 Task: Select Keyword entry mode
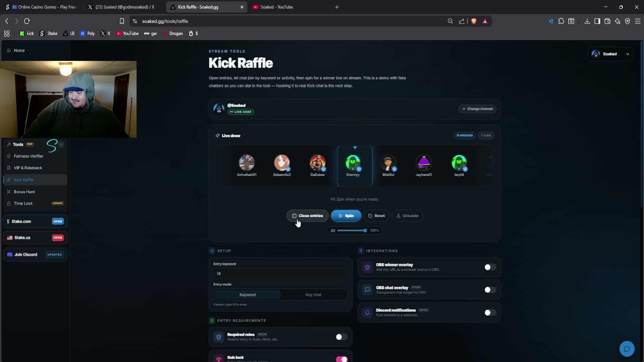(248, 295)
